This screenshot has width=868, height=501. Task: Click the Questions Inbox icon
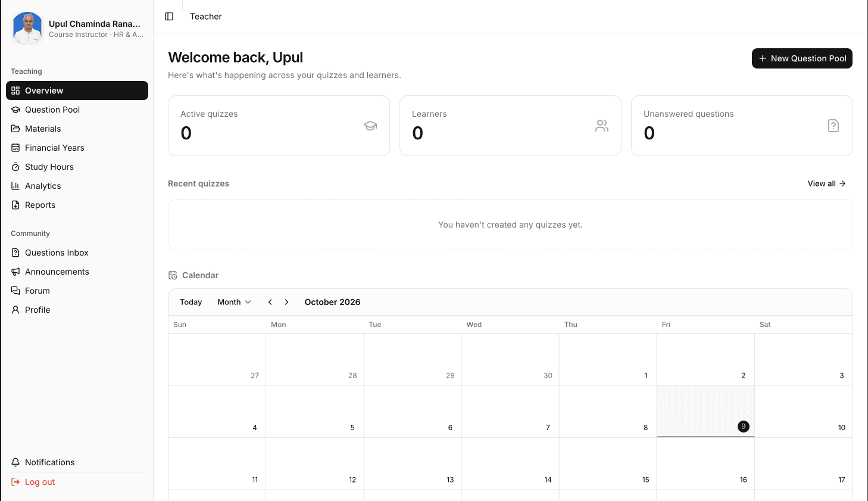click(15, 253)
